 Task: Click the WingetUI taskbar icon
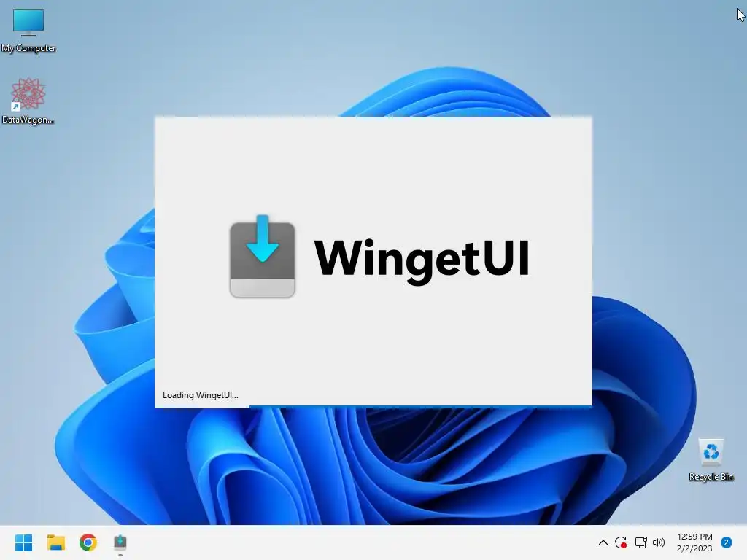click(x=120, y=542)
